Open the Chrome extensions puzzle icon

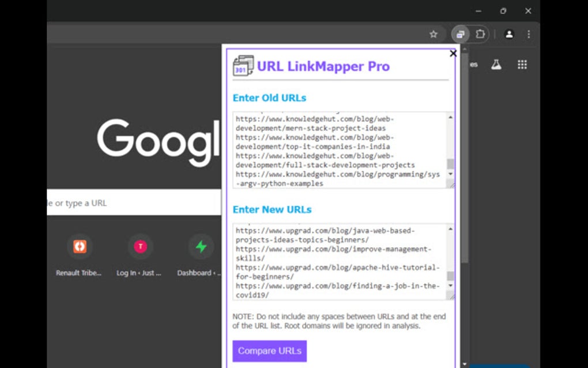click(481, 34)
